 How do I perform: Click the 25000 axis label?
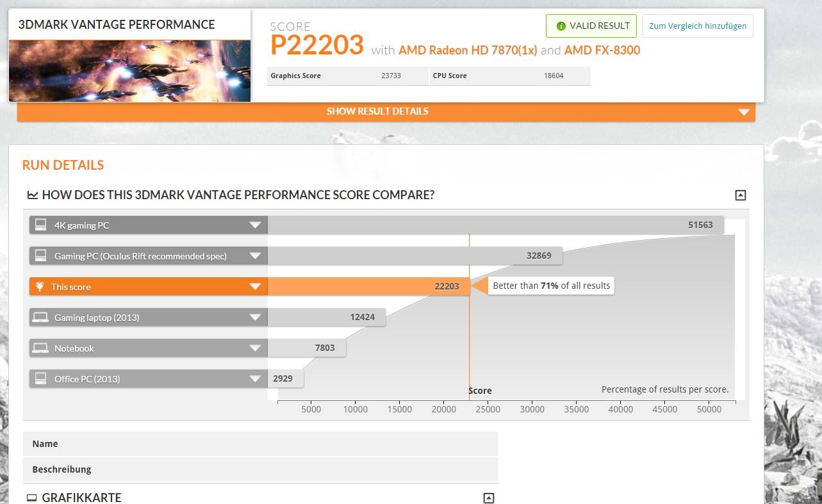488,409
